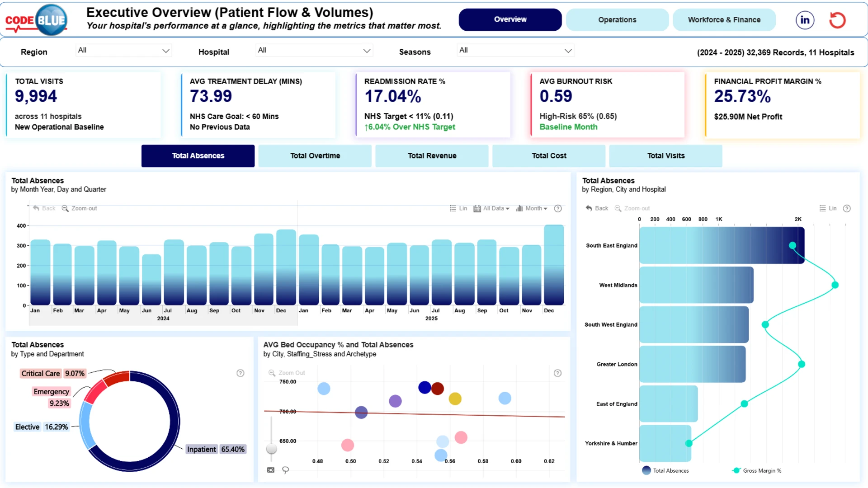This screenshot has height=488, width=868.
Task: Toggle Lin scale in the monthly absences chart
Action: click(458, 208)
